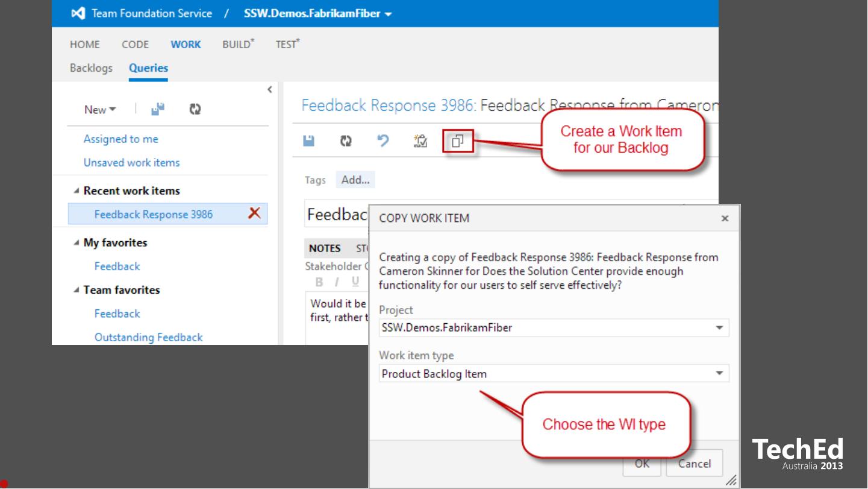This screenshot has height=489, width=868.
Task: Click the Add... tags button
Action: [355, 180]
